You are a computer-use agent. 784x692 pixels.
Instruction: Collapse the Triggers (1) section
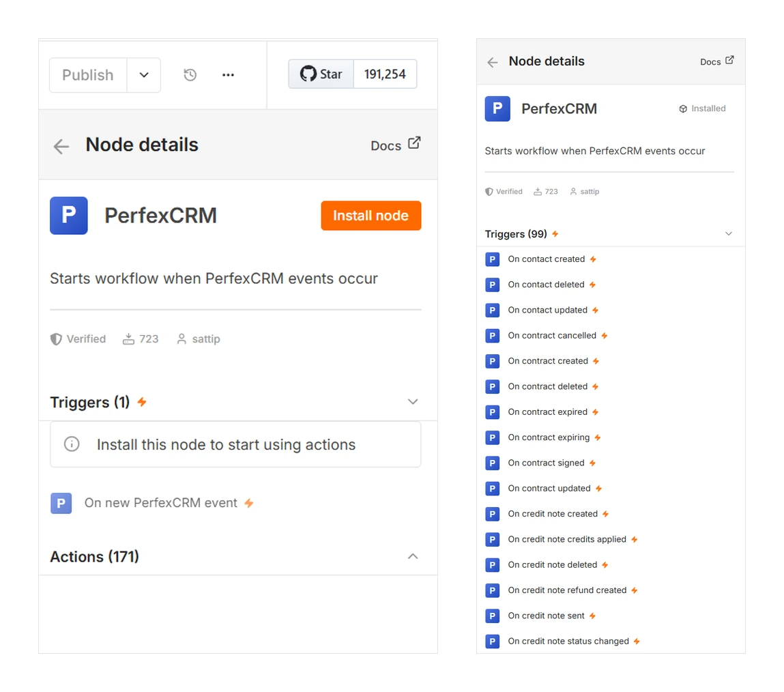413,401
